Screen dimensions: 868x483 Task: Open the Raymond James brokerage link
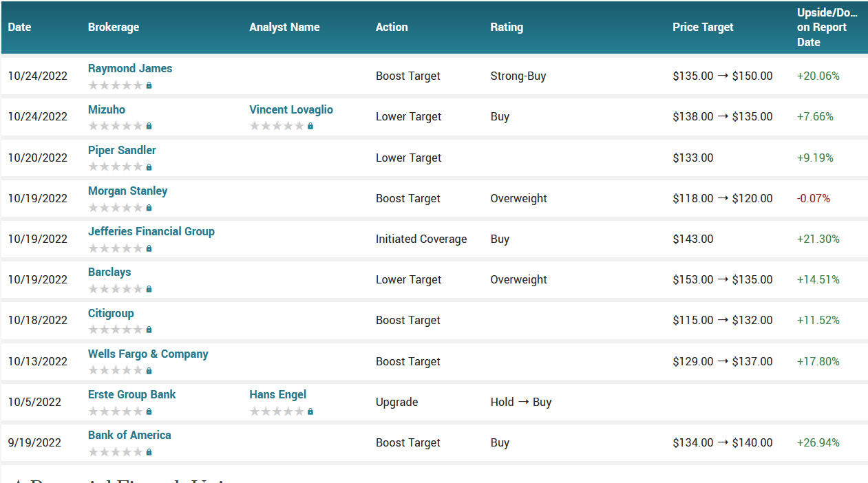pos(129,68)
